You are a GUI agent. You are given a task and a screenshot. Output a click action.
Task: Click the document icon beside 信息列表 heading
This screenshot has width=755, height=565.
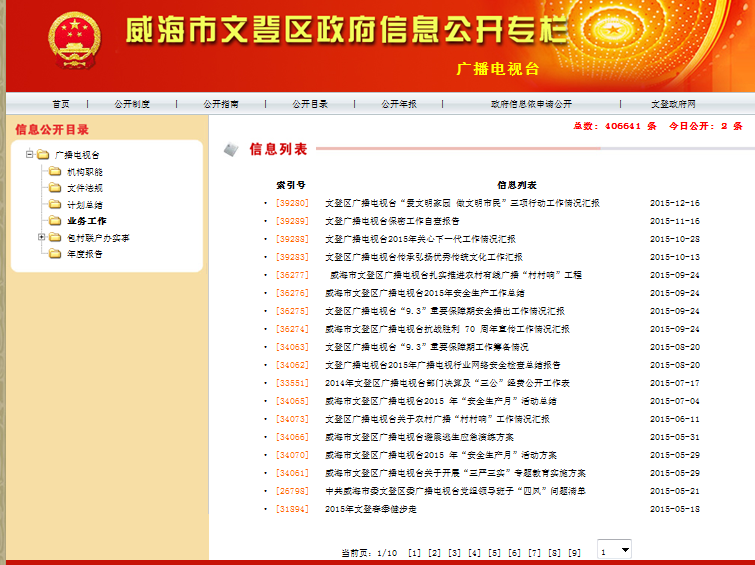coord(232,149)
